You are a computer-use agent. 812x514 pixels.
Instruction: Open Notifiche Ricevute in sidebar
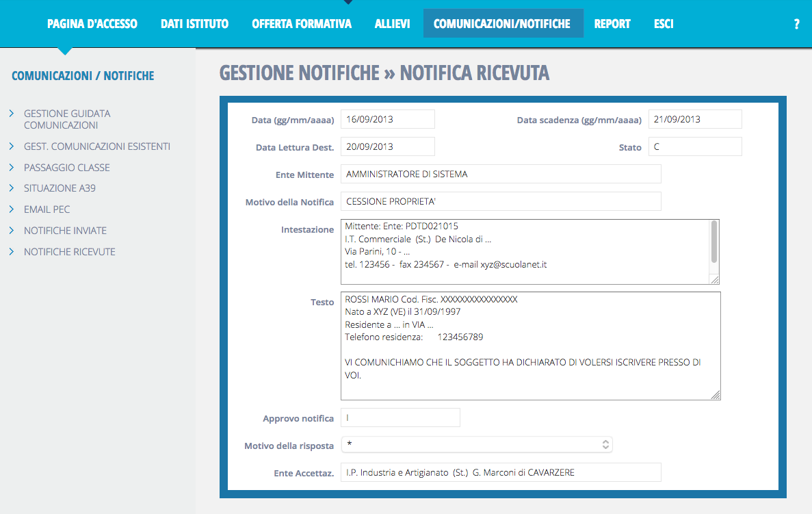point(70,252)
